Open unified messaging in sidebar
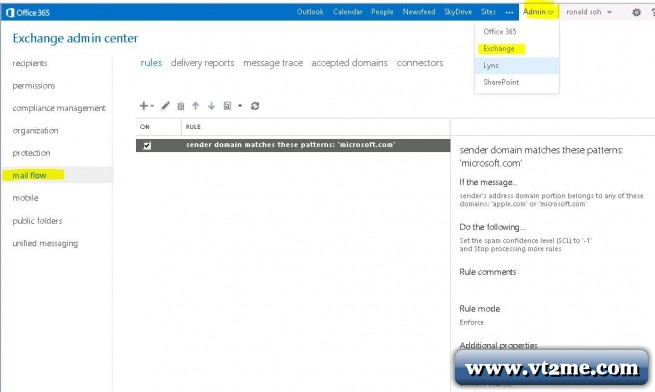The height and width of the screenshot is (392, 655). 45,243
